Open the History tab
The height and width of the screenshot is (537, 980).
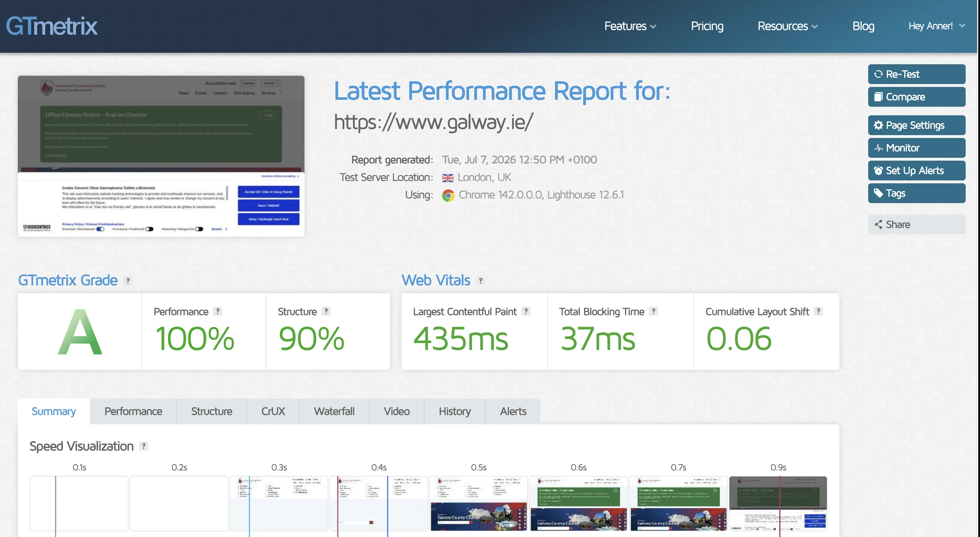click(455, 411)
